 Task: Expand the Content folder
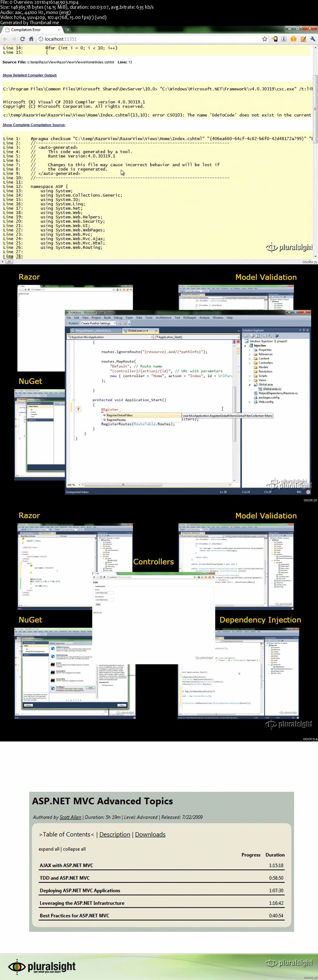[x=250, y=358]
